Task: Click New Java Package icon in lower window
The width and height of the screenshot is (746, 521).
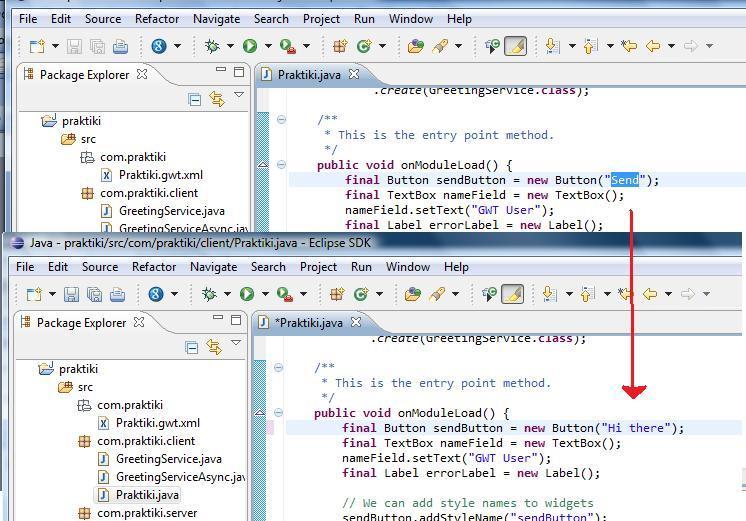Action: pos(337,294)
